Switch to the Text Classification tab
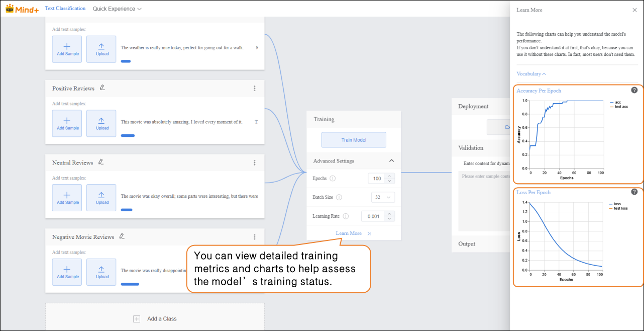The width and height of the screenshot is (644, 331). point(65,9)
